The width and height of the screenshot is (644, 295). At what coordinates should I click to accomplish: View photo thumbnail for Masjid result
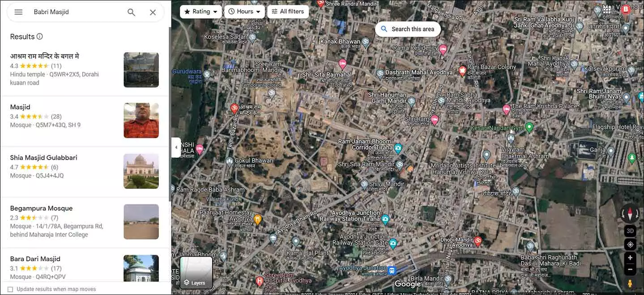pyautogui.click(x=141, y=121)
